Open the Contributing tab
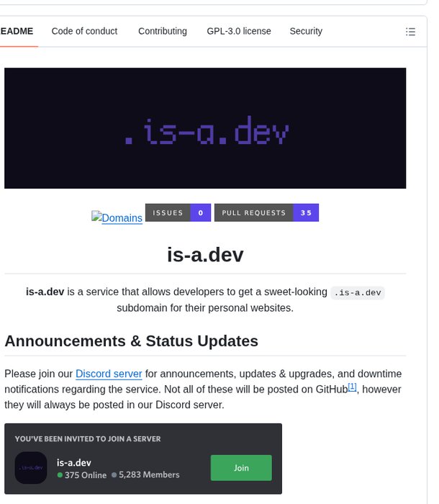The width and height of the screenshot is (439, 504). click(x=163, y=31)
